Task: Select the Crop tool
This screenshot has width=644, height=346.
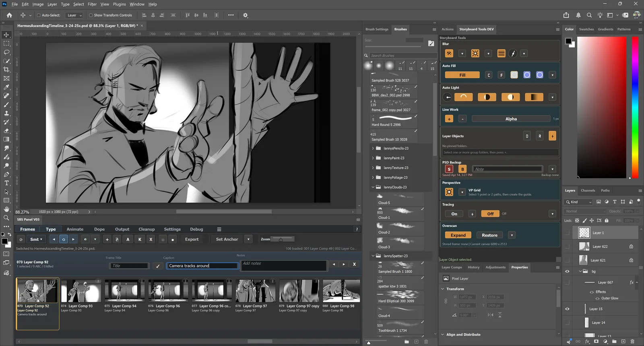Action: tap(6, 70)
